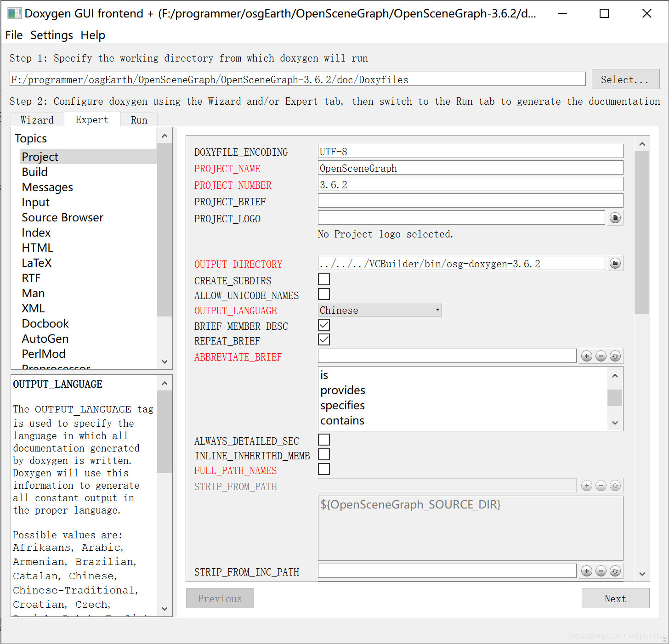Viewport: 669px width, 644px height.
Task: Click the Doxygen icon in the title bar
Action: (14, 13)
